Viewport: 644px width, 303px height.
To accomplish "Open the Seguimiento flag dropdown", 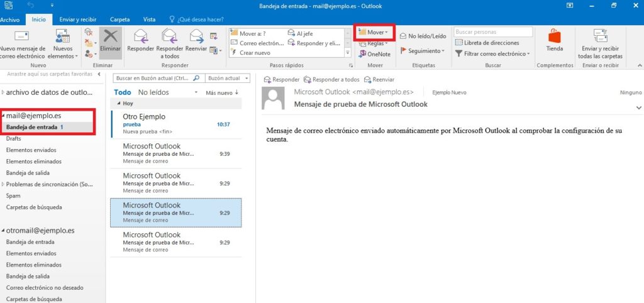I will coord(423,51).
